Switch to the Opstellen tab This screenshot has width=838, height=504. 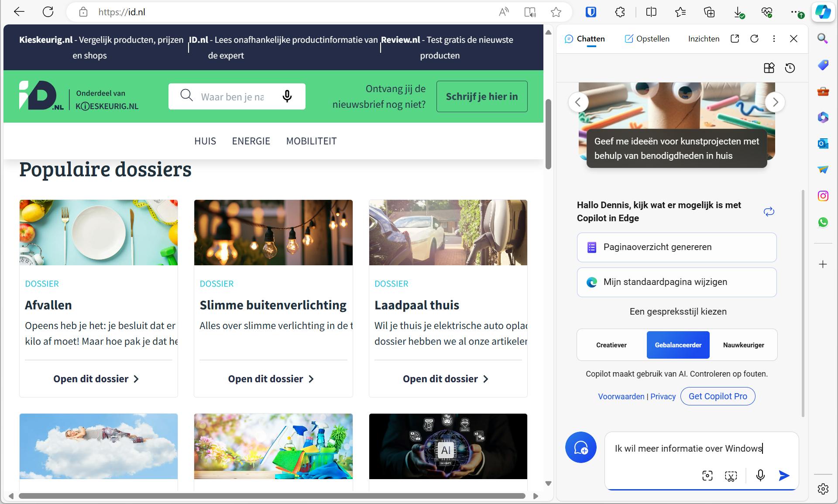click(x=647, y=39)
